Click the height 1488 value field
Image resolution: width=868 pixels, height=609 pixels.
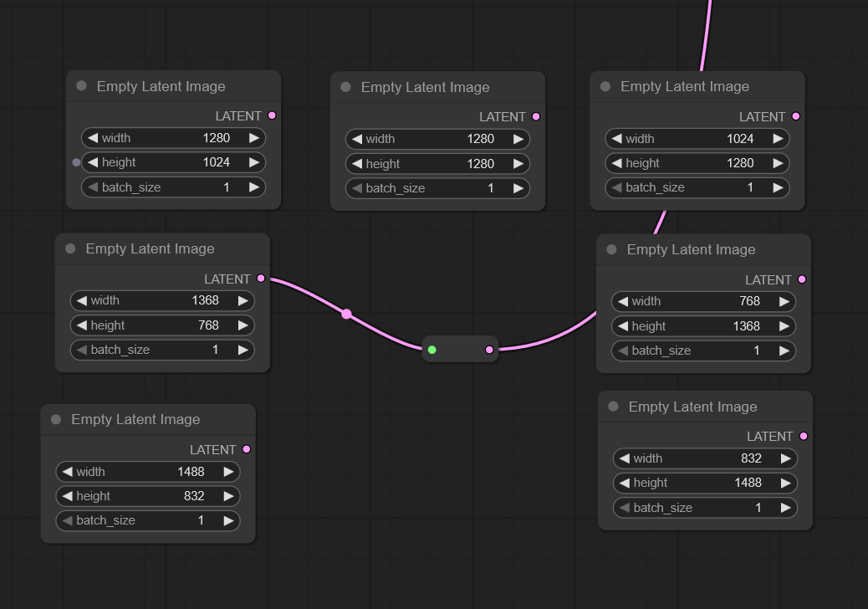point(705,483)
